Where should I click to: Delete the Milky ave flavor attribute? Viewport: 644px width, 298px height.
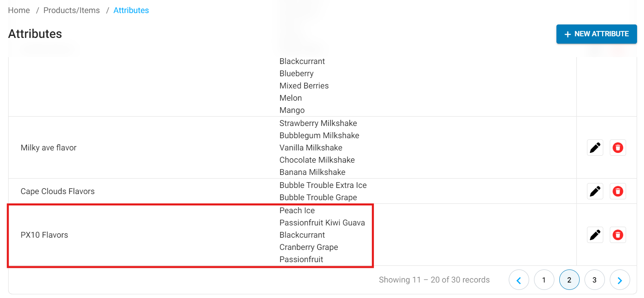pos(618,148)
